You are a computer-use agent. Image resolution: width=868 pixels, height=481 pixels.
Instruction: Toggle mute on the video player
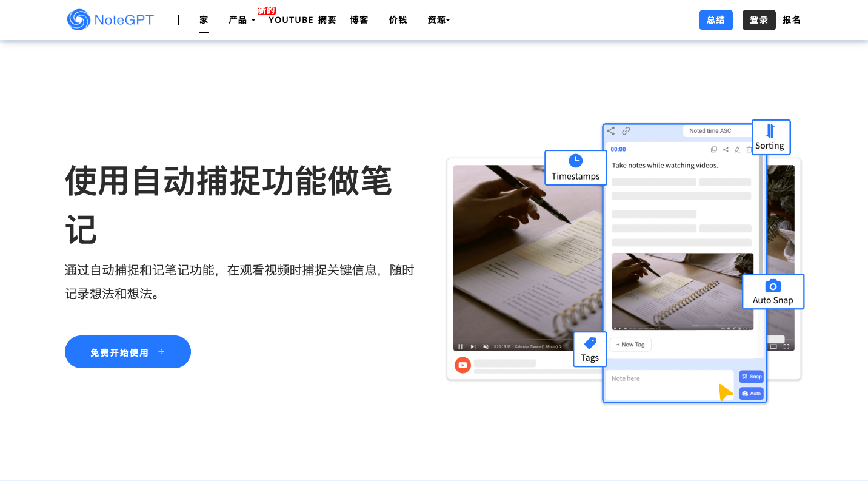pyautogui.click(x=486, y=346)
